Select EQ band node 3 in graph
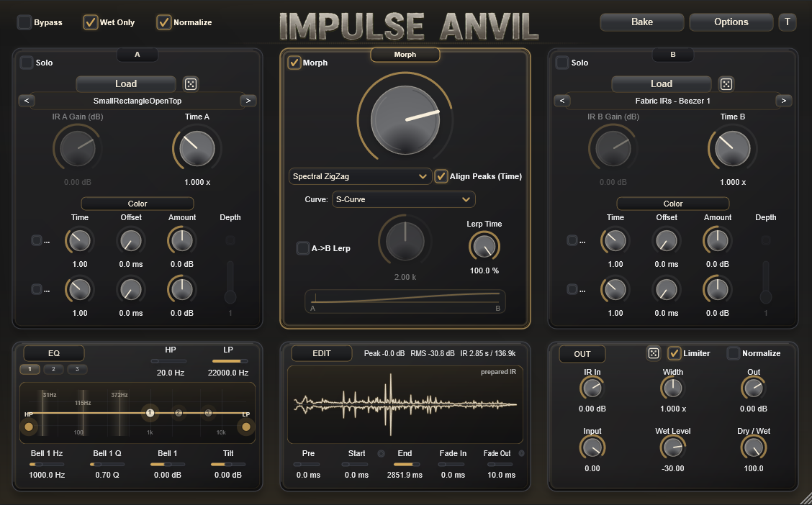Viewport: 812px width, 505px height. [x=208, y=412]
